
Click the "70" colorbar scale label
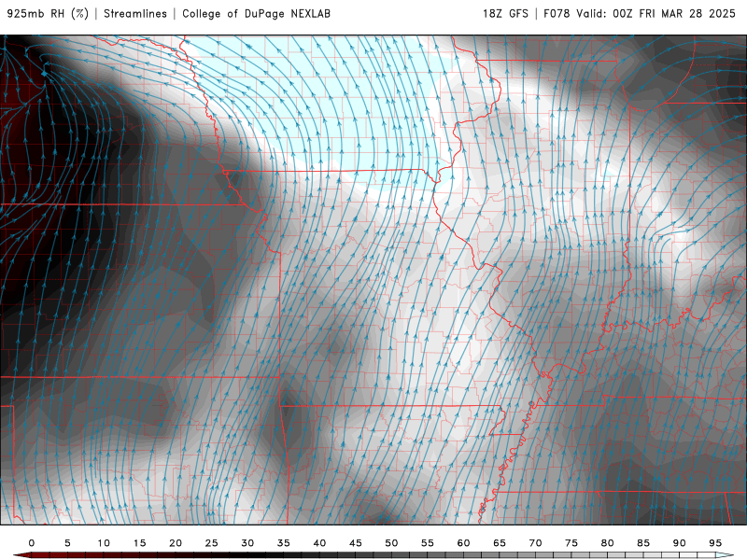[x=535, y=543]
